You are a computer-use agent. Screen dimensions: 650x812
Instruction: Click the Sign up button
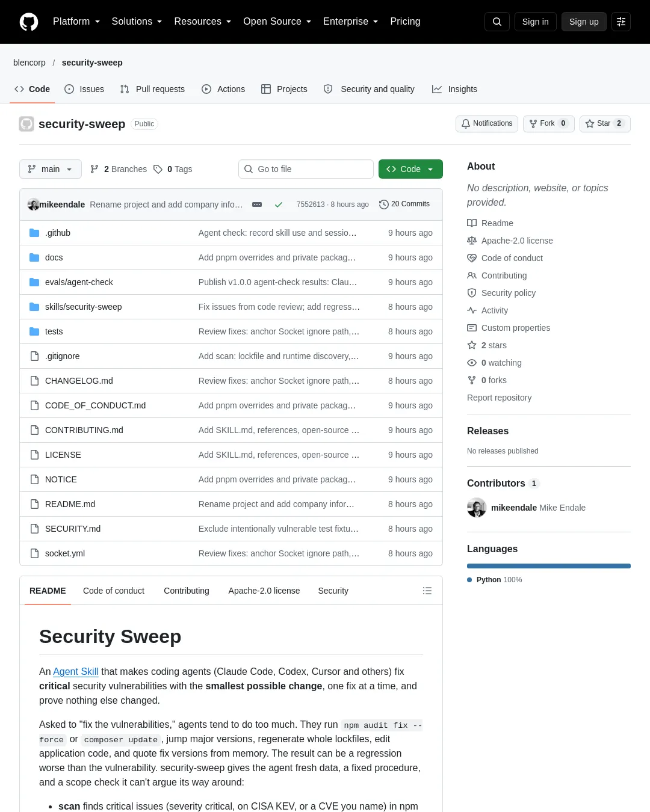pos(584,22)
